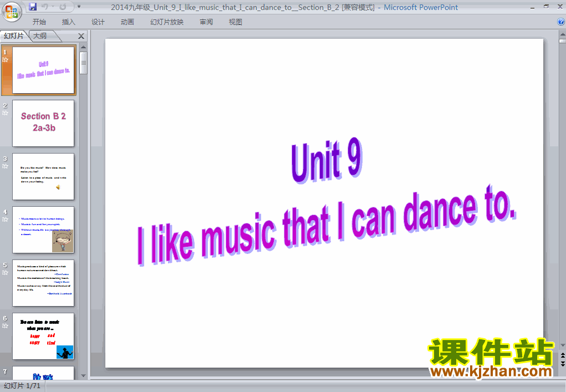566x392 pixels.
Task: Restore down the PowerPoint window
Action: 546,7
